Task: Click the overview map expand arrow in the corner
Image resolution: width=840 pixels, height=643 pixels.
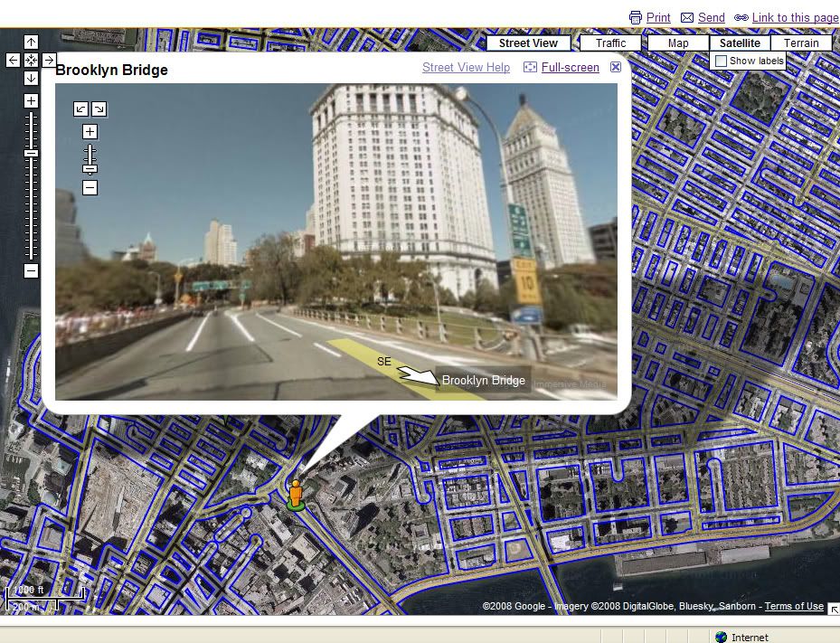Action: pyautogui.click(x=834, y=610)
